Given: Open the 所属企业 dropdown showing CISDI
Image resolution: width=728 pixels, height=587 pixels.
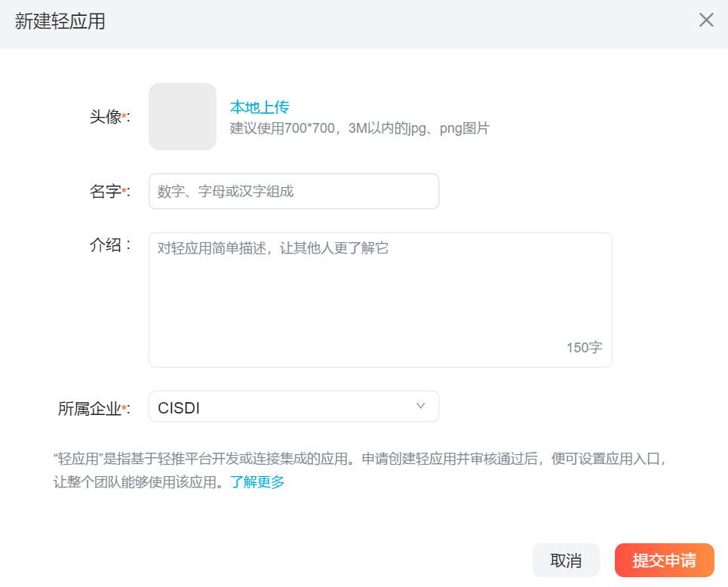Looking at the screenshot, I should click(x=294, y=407).
